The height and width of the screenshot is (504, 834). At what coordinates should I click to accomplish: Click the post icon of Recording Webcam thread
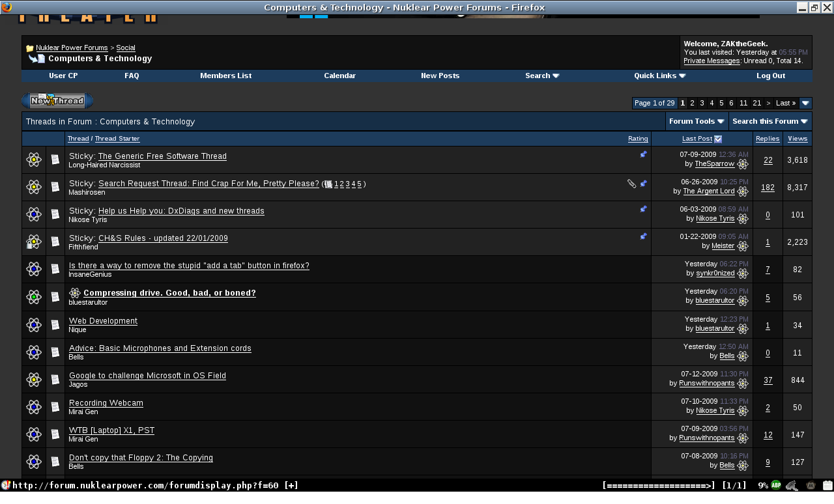click(x=55, y=407)
